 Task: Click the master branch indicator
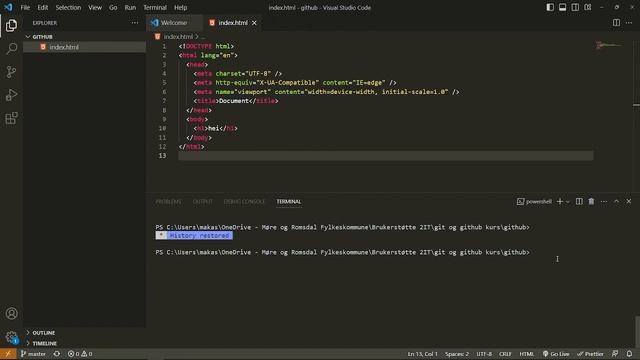coord(33,354)
